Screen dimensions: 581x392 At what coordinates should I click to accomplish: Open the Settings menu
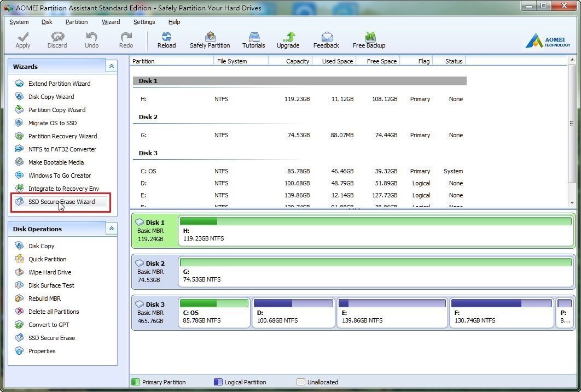pyautogui.click(x=144, y=22)
